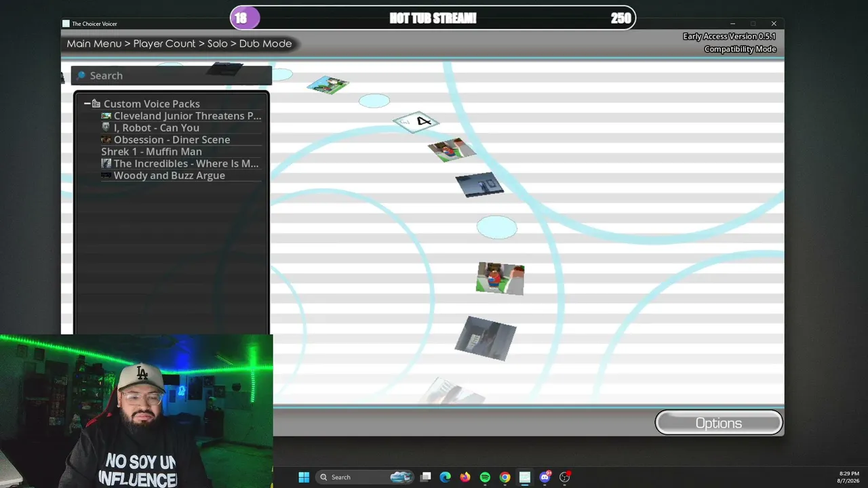868x488 pixels.
Task: Open OBS Studio from the taskbar
Action: coord(564,477)
